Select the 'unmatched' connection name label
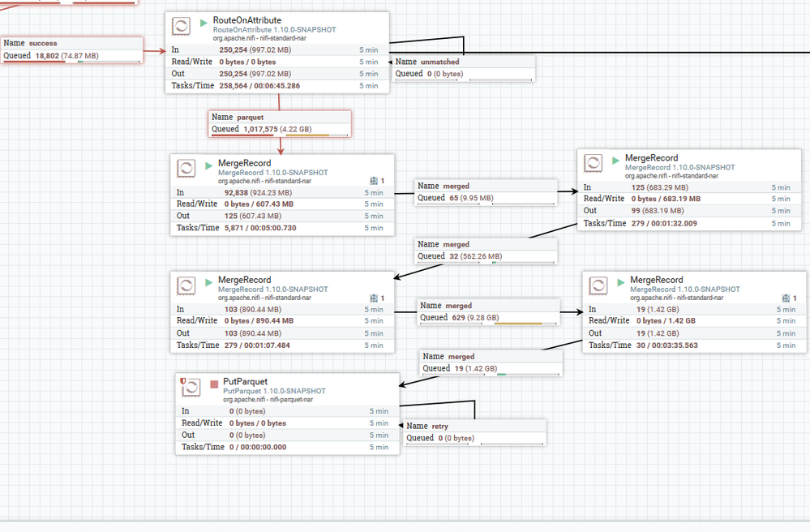This screenshot has width=810, height=532. (x=439, y=62)
